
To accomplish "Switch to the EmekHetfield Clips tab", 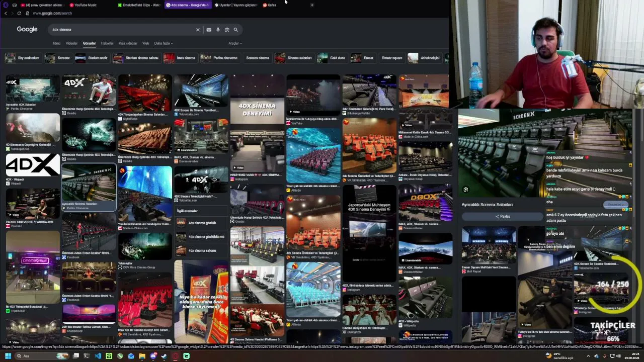I will click(x=140, y=5).
